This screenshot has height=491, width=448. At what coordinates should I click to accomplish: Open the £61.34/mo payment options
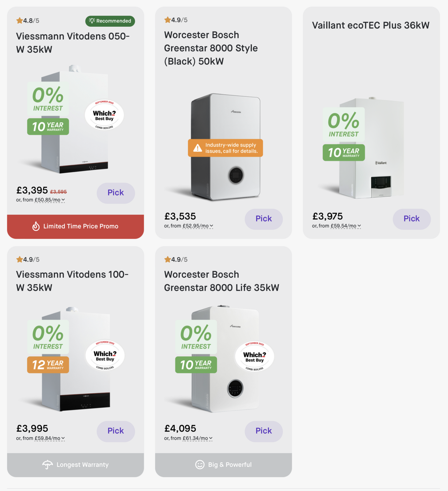[x=197, y=438]
